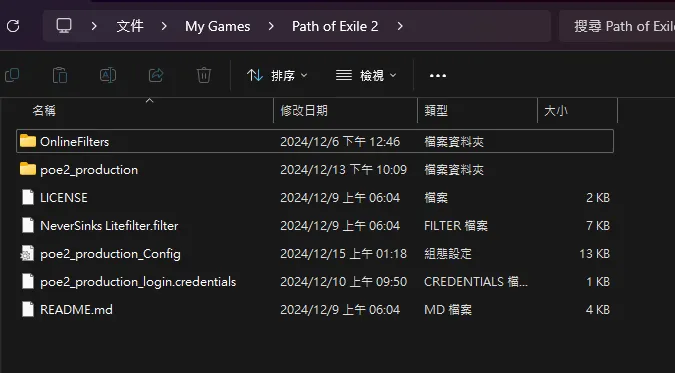Click the This PC monitor icon in address bar

click(64, 26)
